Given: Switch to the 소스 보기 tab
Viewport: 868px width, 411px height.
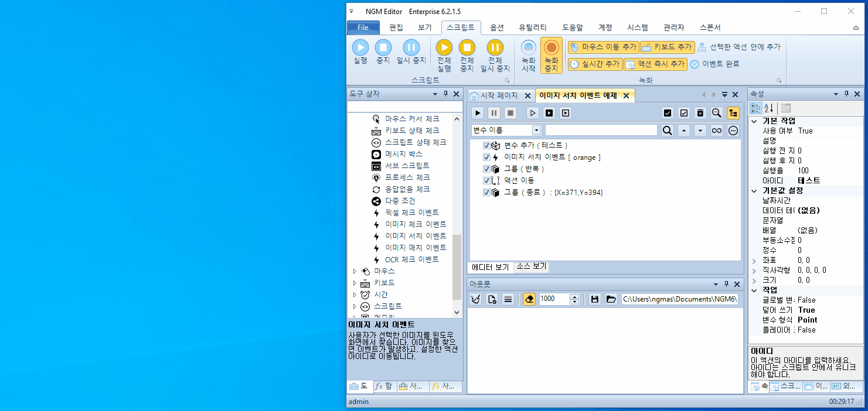Looking at the screenshot, I should tap(531, 267).
